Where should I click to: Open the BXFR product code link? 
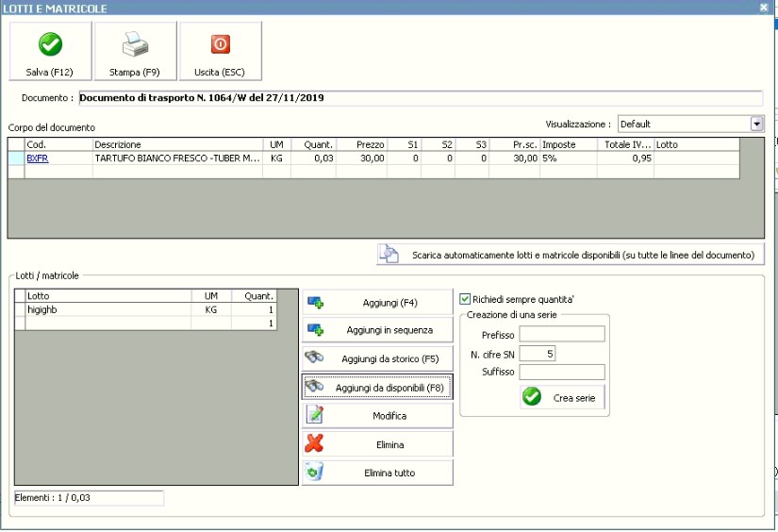(x=38, y=158)
